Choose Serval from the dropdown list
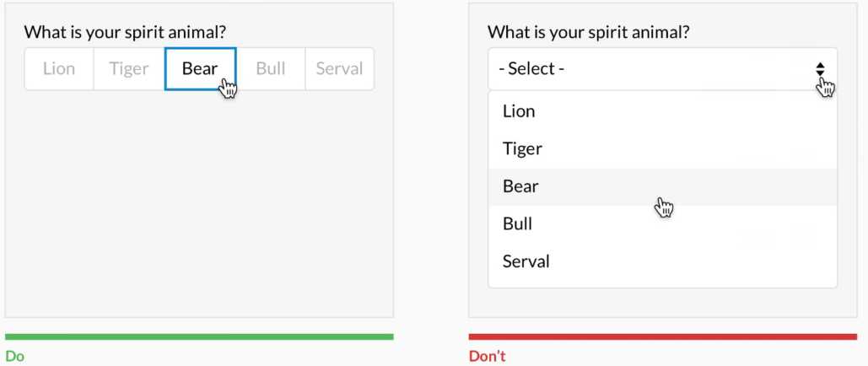Image resolution: width=868 pixels, height=366 pixels. click(x=662, y=261)
